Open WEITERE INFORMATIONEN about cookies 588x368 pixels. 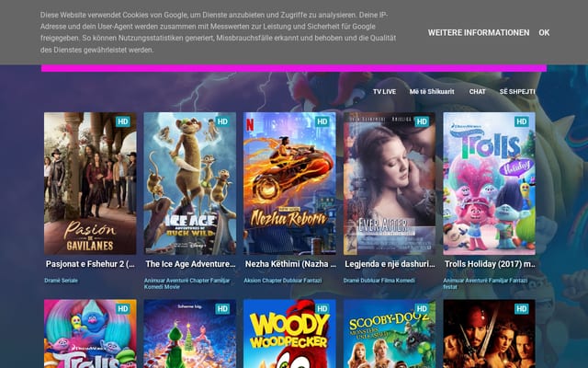[x=479, y=33]
